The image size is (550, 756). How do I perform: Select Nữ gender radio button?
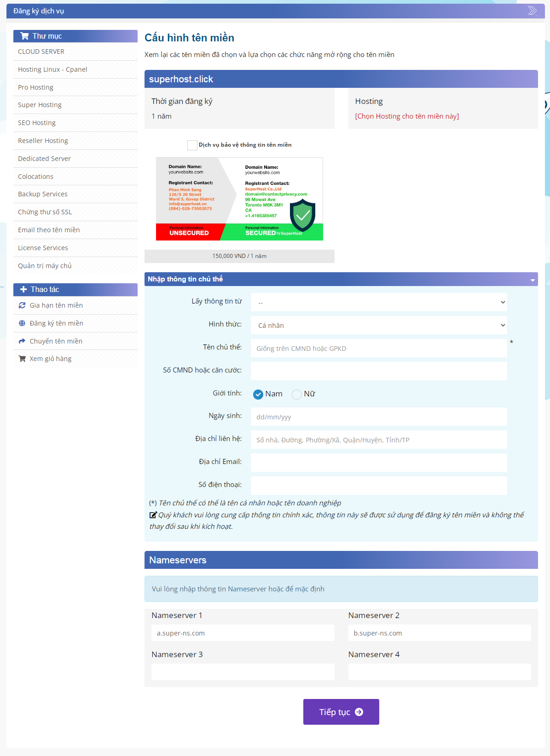coord(297,394)
